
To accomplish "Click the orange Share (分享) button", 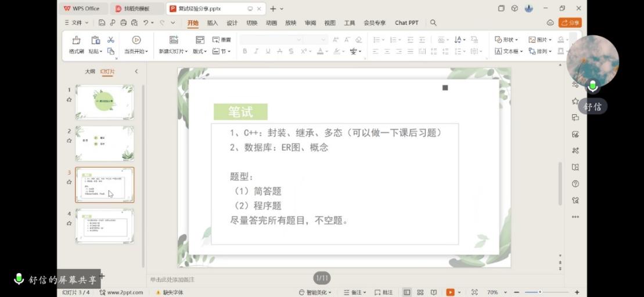I will tap(570, 23).
